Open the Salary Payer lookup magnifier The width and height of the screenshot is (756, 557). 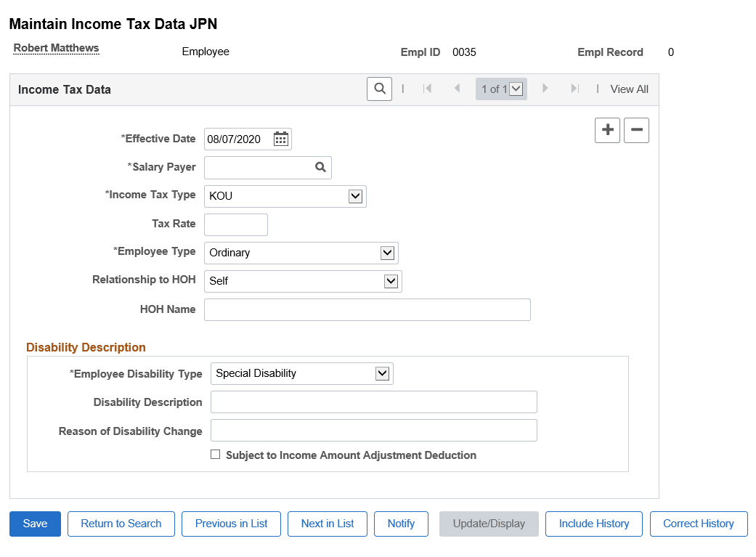[x=320, y=167]
